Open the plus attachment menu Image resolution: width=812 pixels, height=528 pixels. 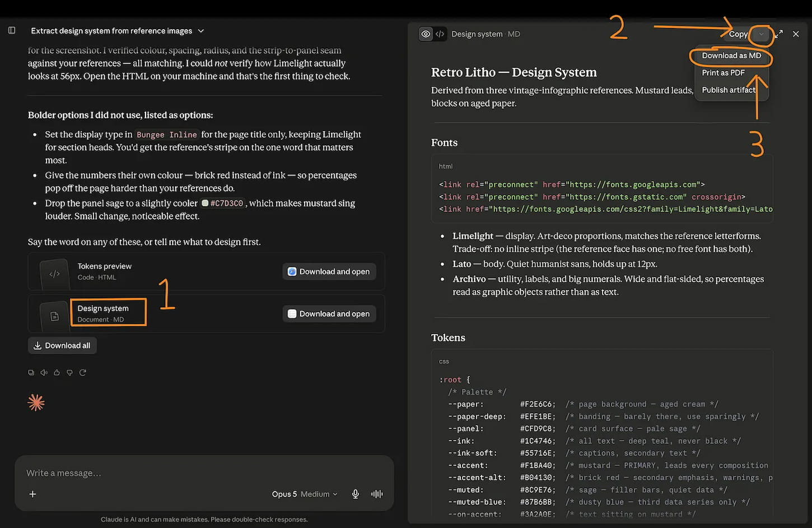(x=32, y=494)
